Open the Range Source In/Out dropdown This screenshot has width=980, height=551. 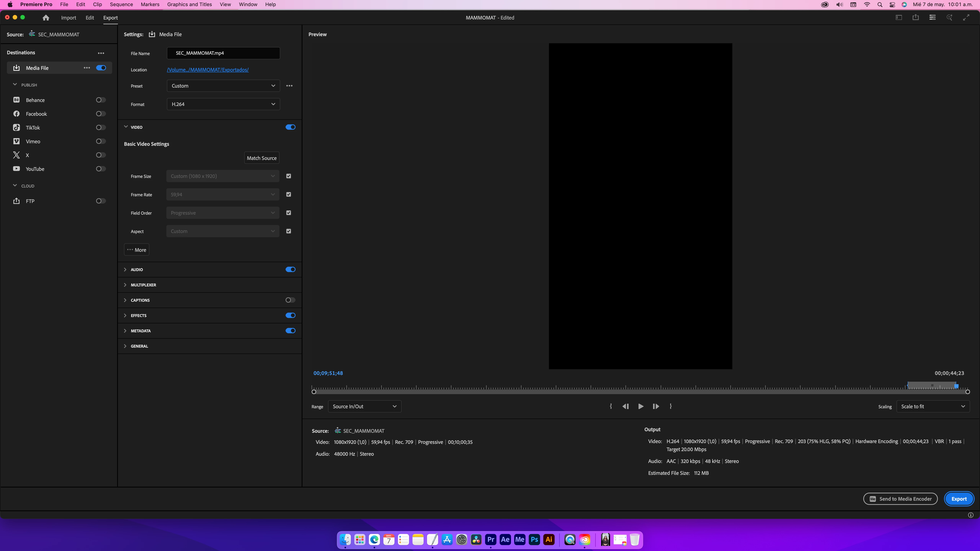(364, 406)
